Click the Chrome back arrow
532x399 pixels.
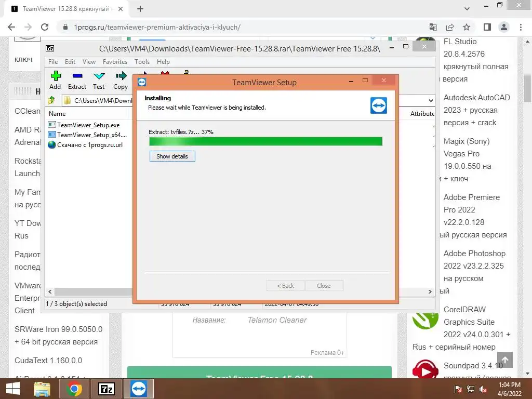11,27
